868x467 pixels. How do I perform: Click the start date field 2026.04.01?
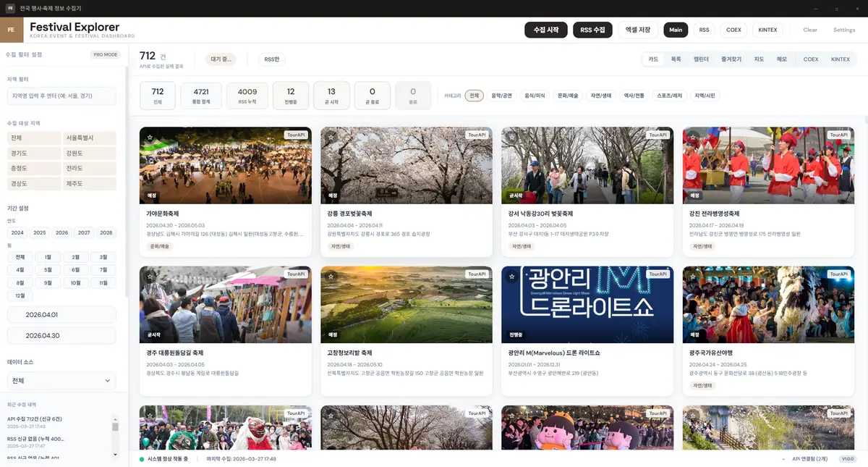click(61, 315)
